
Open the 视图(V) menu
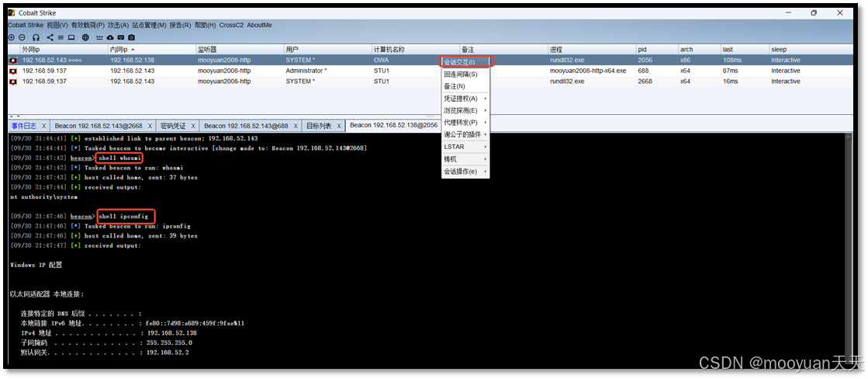57,25
